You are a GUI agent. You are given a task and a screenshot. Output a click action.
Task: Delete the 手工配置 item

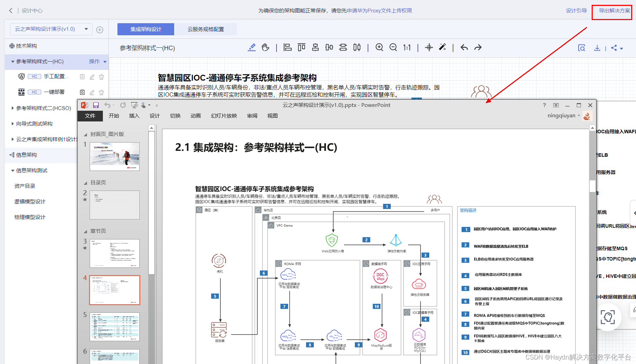pyautogui.click(x=101, y=77)
